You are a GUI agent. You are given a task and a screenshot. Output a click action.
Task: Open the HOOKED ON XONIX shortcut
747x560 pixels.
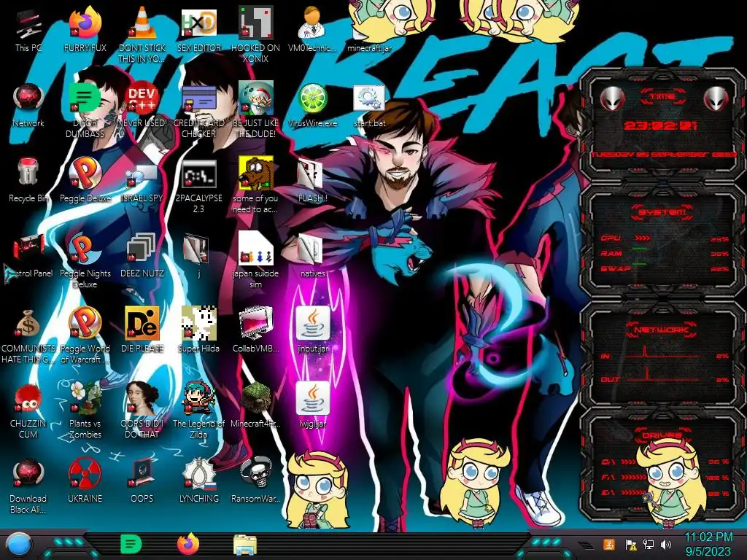(x=256, y=23)
